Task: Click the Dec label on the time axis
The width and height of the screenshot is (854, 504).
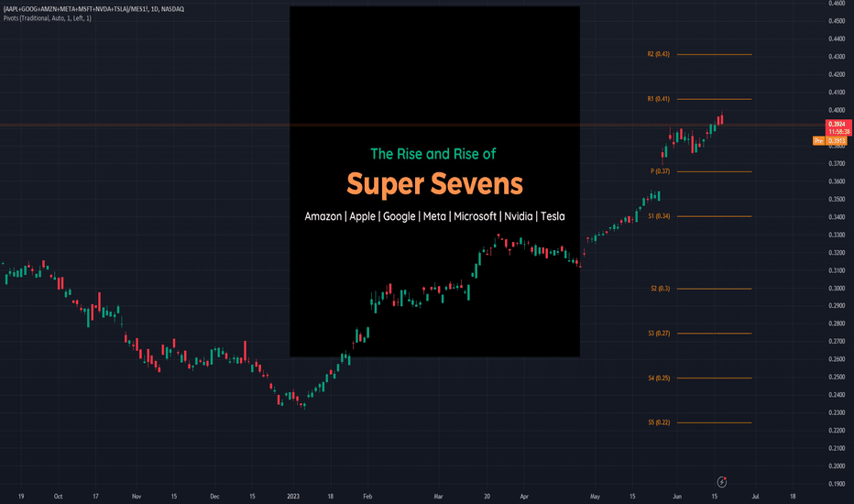Action: [x=214, y=497]
